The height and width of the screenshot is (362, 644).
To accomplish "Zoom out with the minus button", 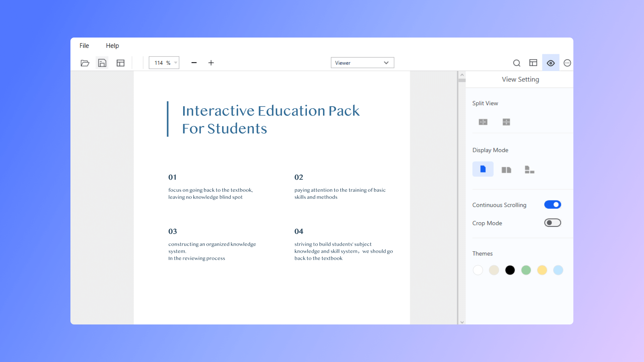I will pos(194,63).
